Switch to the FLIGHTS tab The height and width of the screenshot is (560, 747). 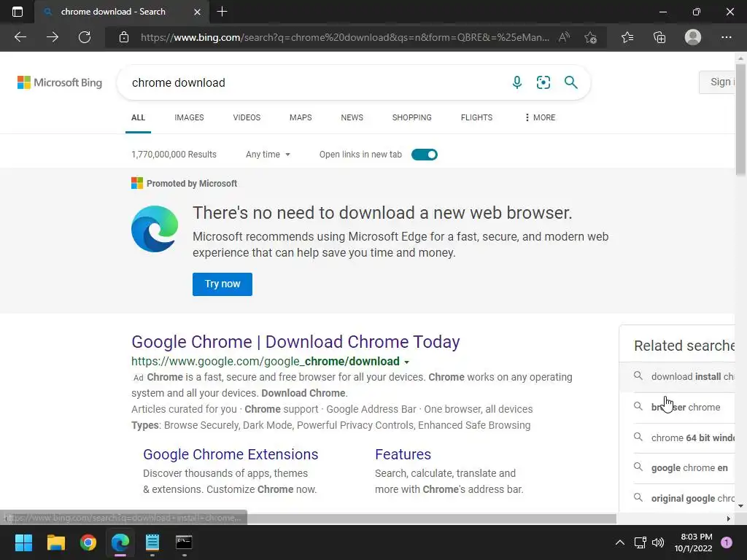tap(476, 117)
